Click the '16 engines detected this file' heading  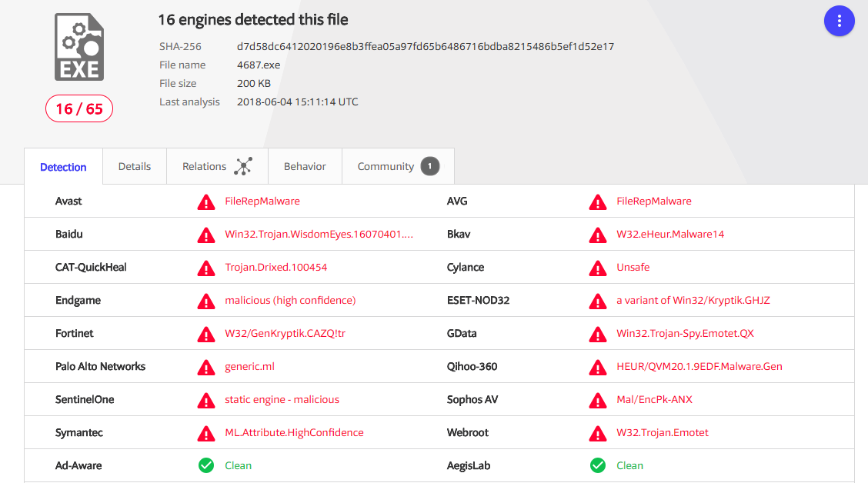pos(253,20)
